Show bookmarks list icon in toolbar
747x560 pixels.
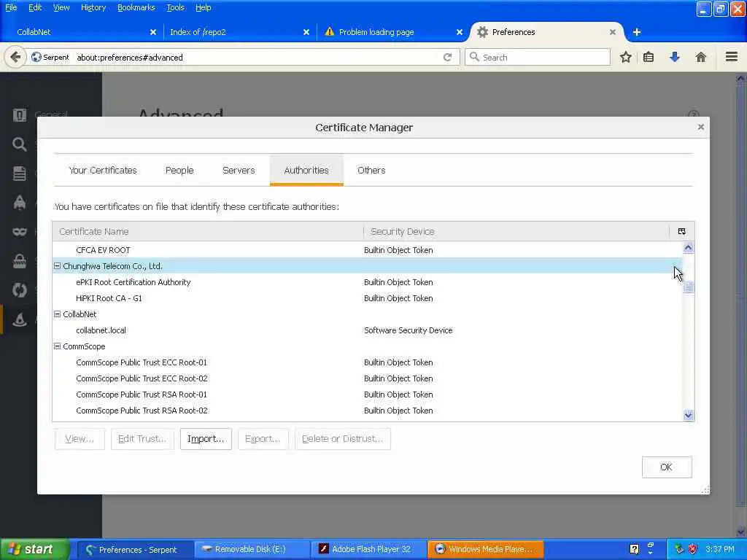pyautogui.click(x=649, y=57)
